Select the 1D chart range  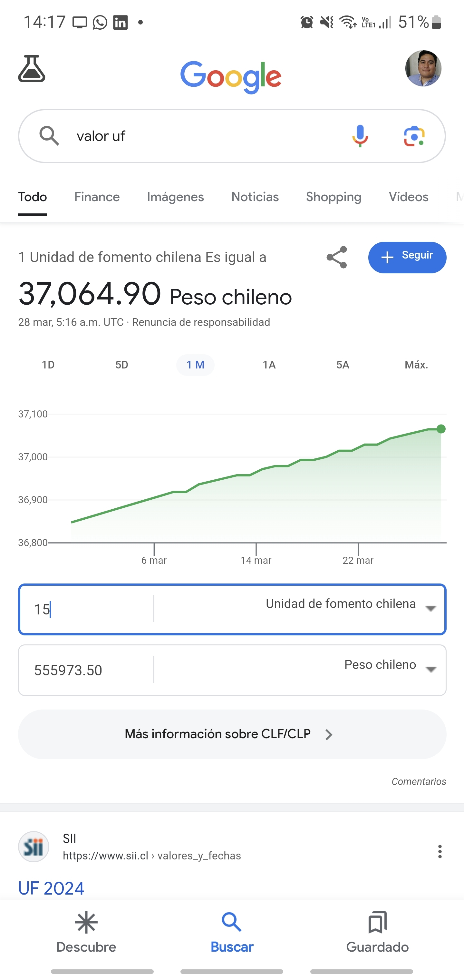click(48, 365)
